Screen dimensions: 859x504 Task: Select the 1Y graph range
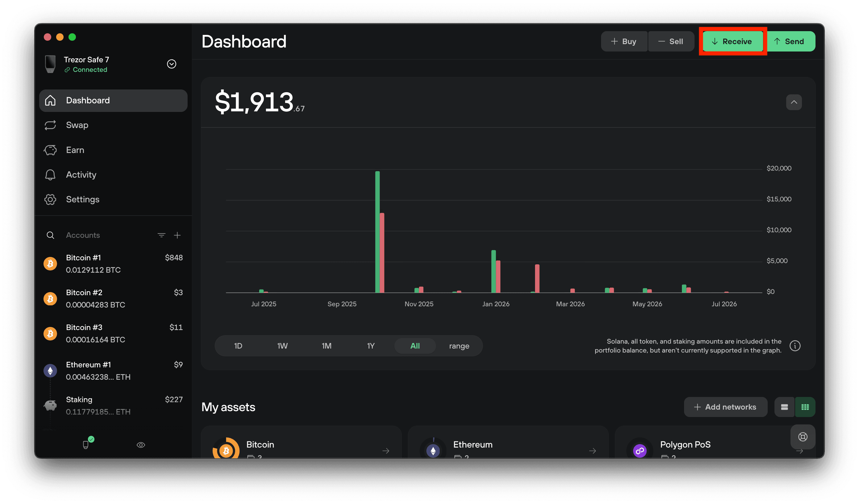tap(371, 346)
